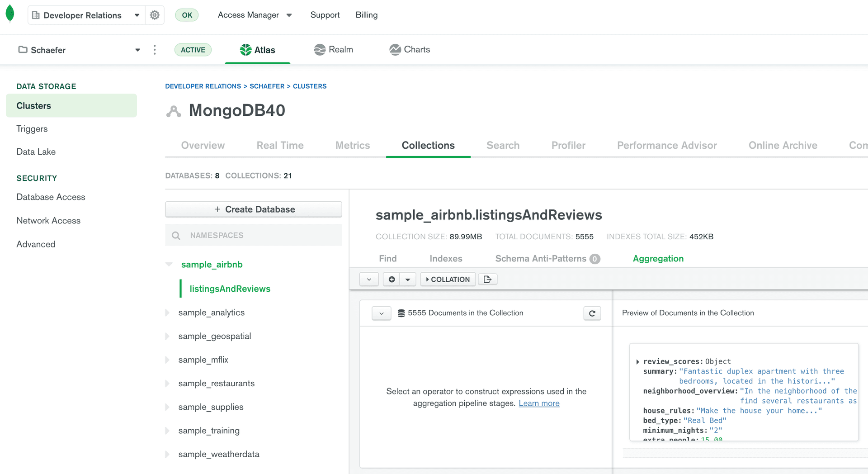Open the Indexes tab of the collection
Viewport: 868px width, 474px height.
coord(446,258)
